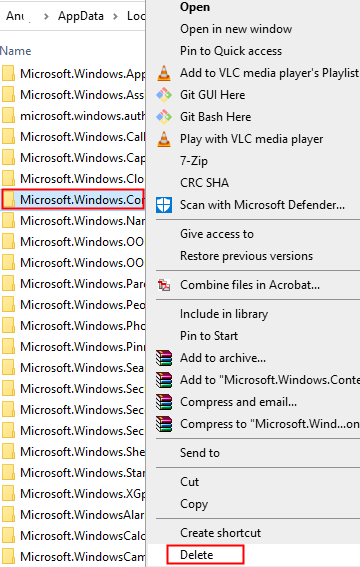The image size is (360, 567).
Task: Open breadcrumb chevron after AppData
Action: coord(115,16)
